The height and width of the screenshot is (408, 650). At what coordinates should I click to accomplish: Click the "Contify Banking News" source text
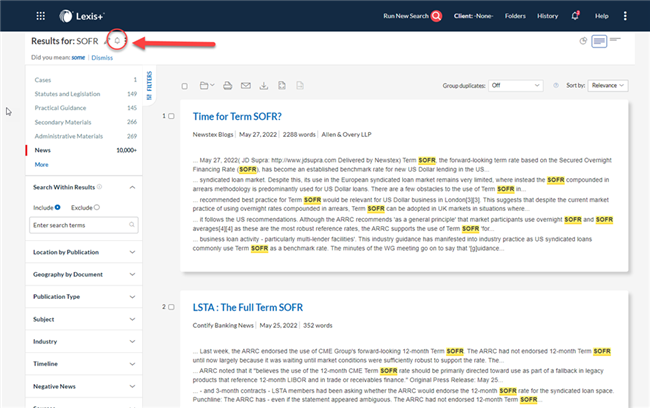pos(223,325)
